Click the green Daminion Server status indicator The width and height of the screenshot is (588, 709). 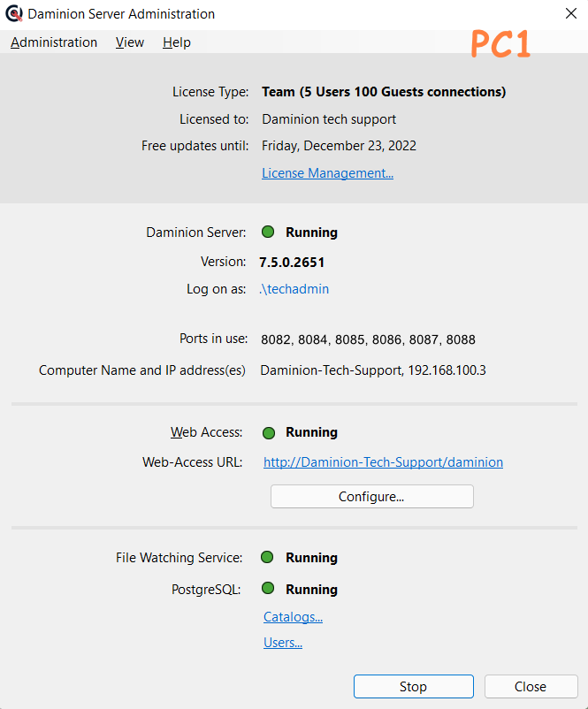click(x=268, y=233)
